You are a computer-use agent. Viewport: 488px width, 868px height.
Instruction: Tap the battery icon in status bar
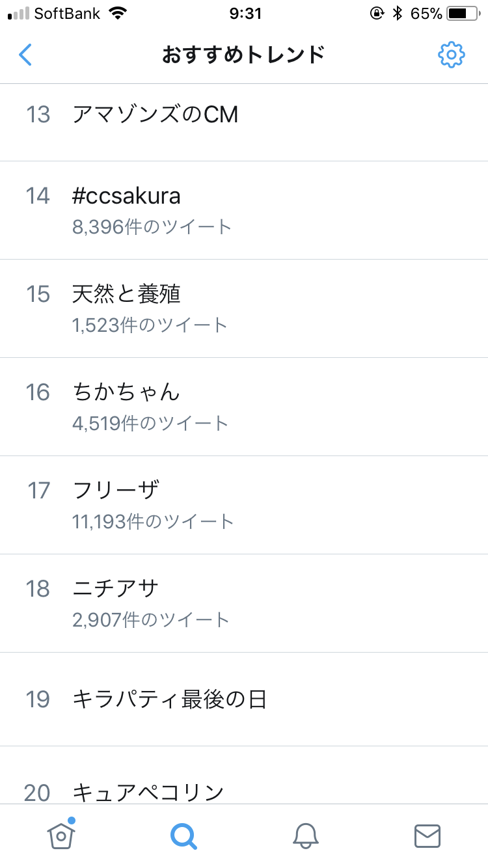point(462,13)
